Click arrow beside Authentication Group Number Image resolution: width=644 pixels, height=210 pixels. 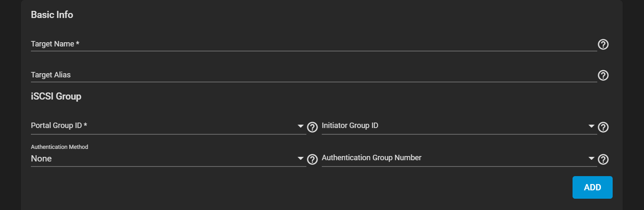coord(591,158)
